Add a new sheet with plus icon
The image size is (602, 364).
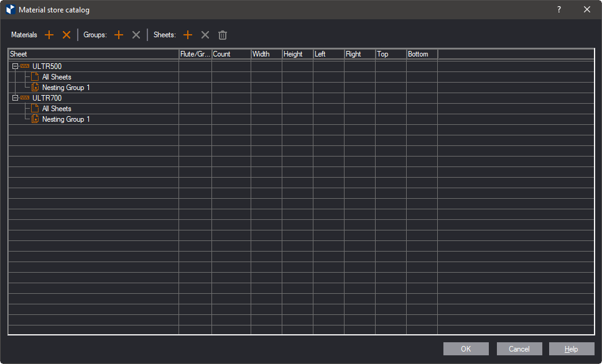click(188, 35)
